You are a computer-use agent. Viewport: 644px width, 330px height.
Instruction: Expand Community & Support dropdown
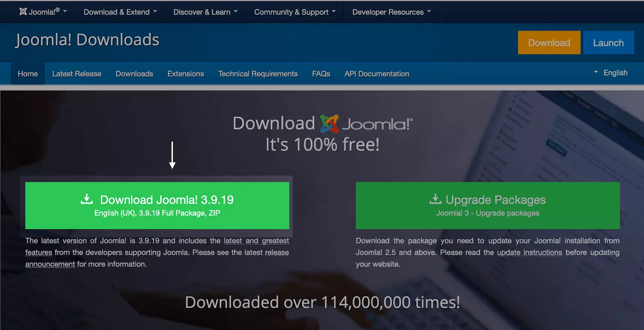[x=295, y=12]
